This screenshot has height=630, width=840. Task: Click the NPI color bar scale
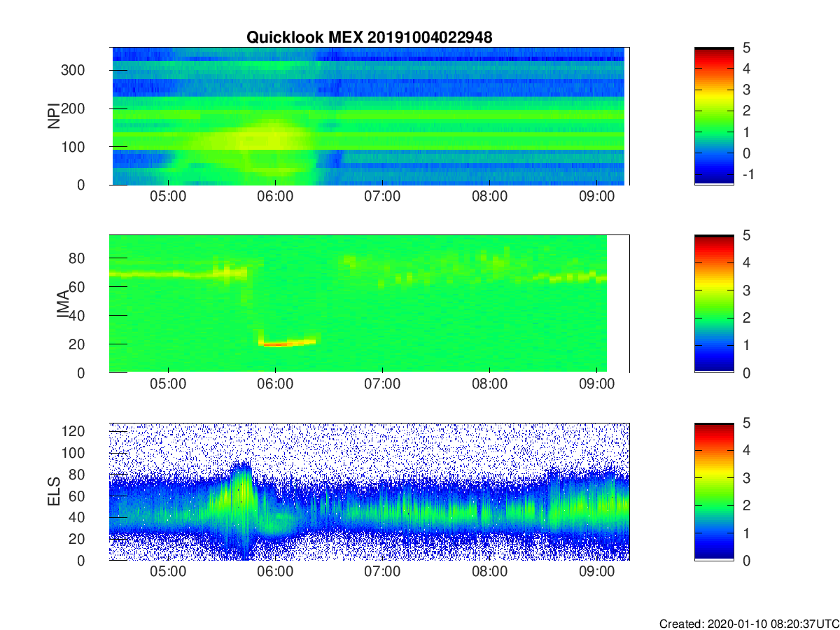(714, 116)
